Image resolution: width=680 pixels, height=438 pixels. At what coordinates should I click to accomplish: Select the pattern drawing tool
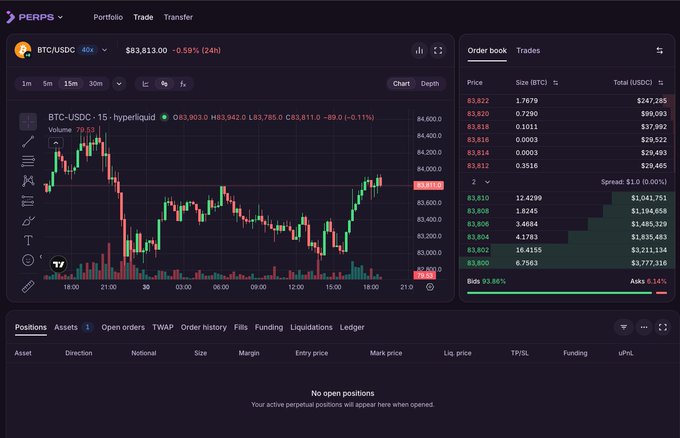click(28, 180)
